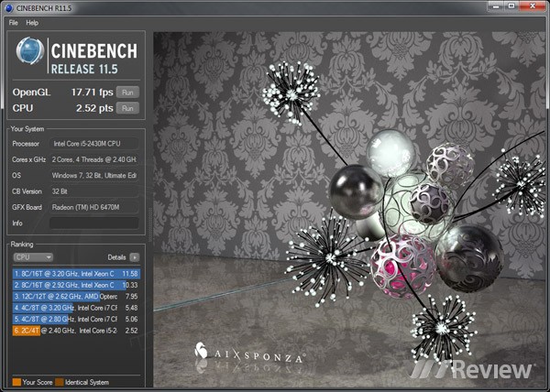Click the empty Info input field
This screenshot has height=392, width=550.
94,223
